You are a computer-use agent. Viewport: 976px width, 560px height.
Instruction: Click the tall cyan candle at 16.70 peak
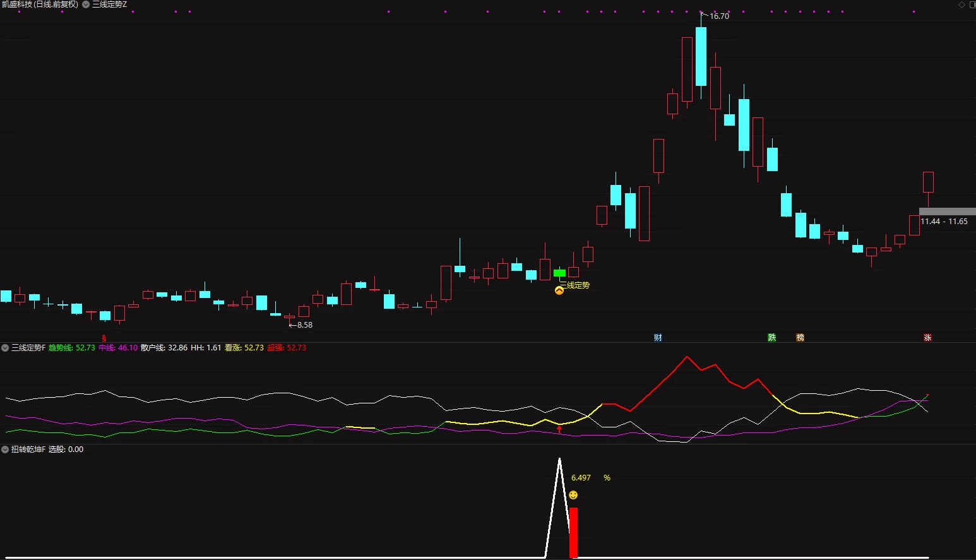[701, 56]
